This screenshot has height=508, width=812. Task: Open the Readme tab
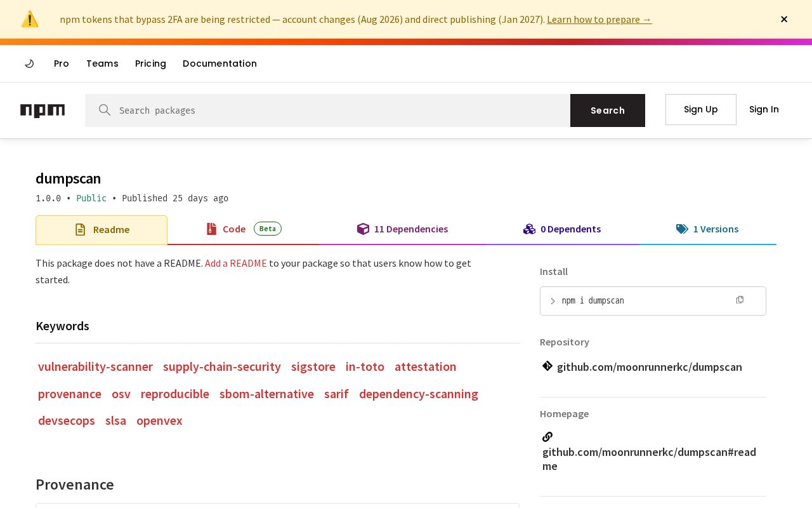pos(101,230)
